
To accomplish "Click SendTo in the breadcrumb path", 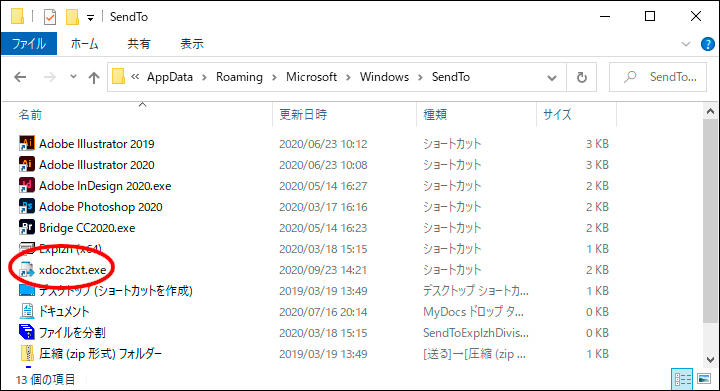I will point(451,77).
